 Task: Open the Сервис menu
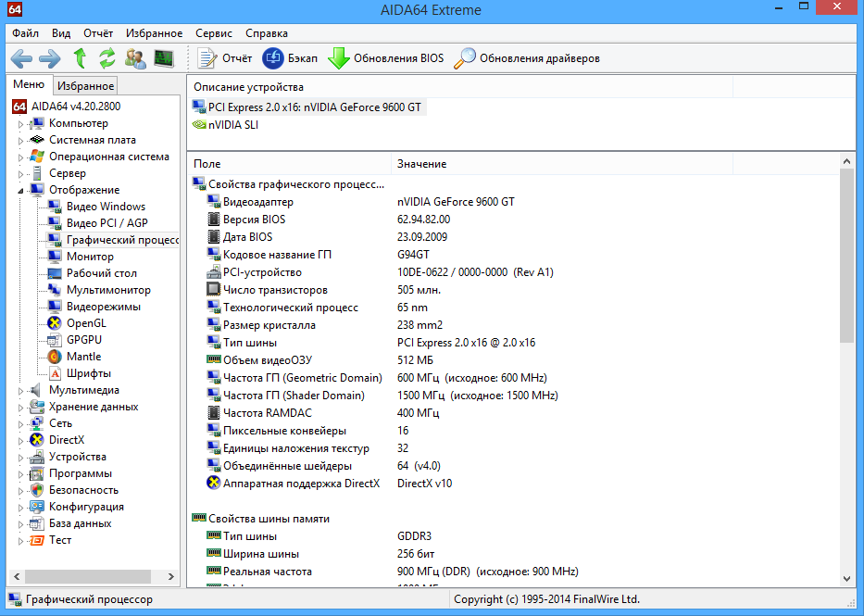[x=214, y=32]
